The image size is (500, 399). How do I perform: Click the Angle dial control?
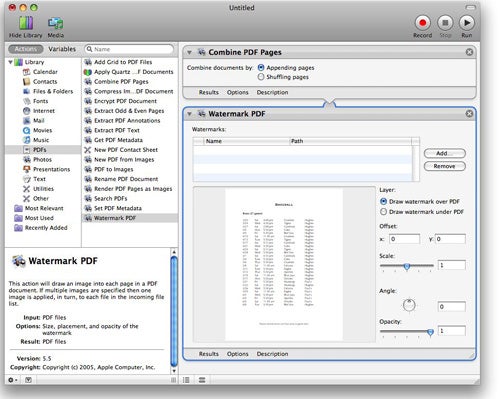(x=409, y=305)
